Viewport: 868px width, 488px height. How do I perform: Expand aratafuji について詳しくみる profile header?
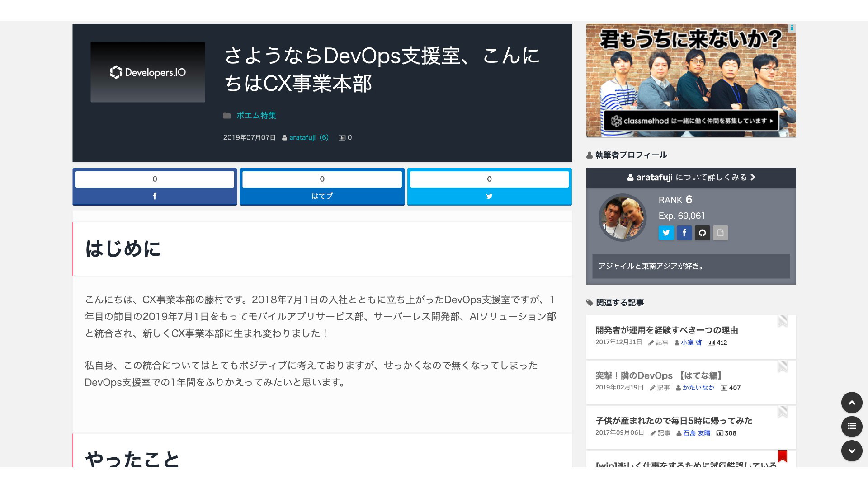[691, 178]
